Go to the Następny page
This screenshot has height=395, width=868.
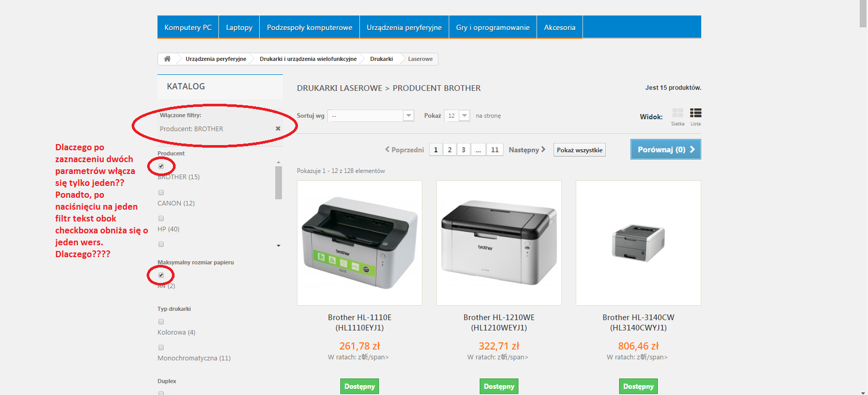[x=527, y=150]
